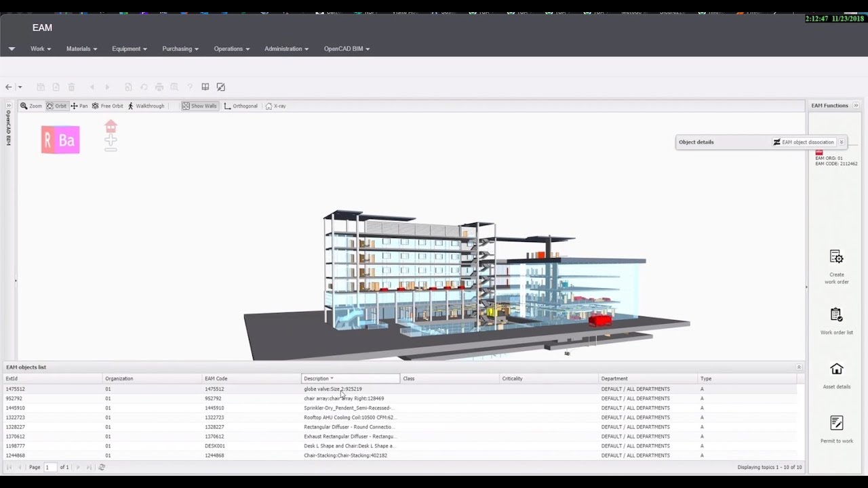Click the new record icon

click(56, 87)
